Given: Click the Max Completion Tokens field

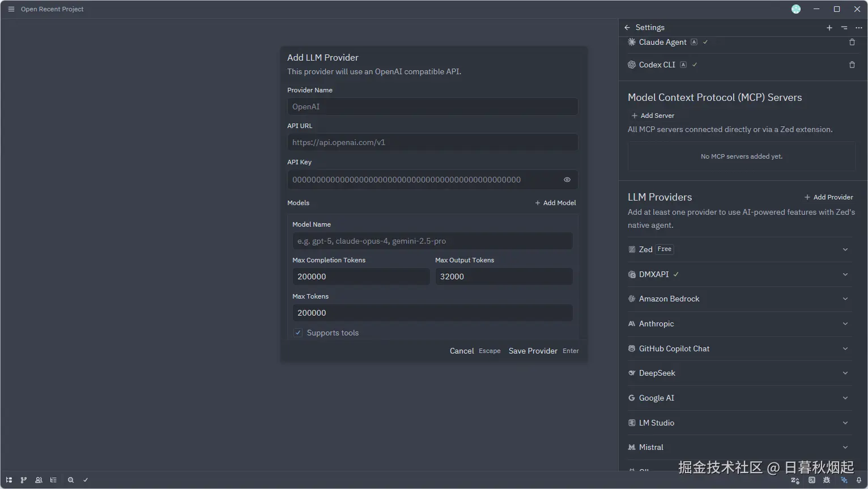Looking at the screenshot, I should tap(361, 277).
